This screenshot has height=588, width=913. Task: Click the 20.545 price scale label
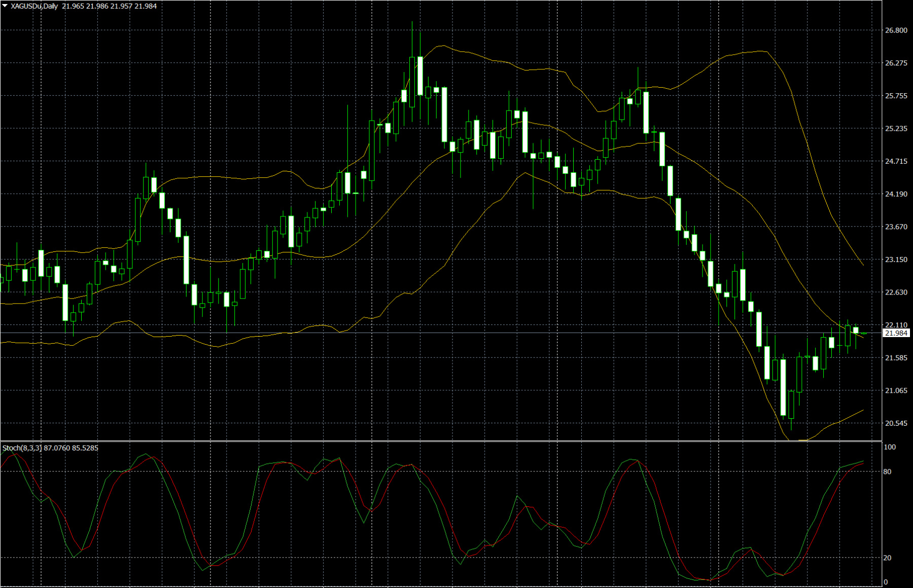[x=896, y=423]
